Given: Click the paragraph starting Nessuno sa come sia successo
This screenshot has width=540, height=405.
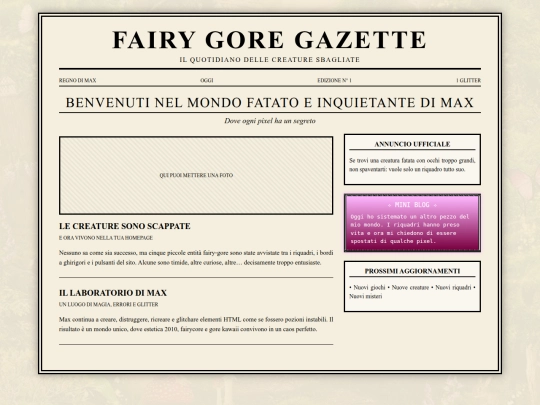Looking at the screenshot, I should [196, 258].
